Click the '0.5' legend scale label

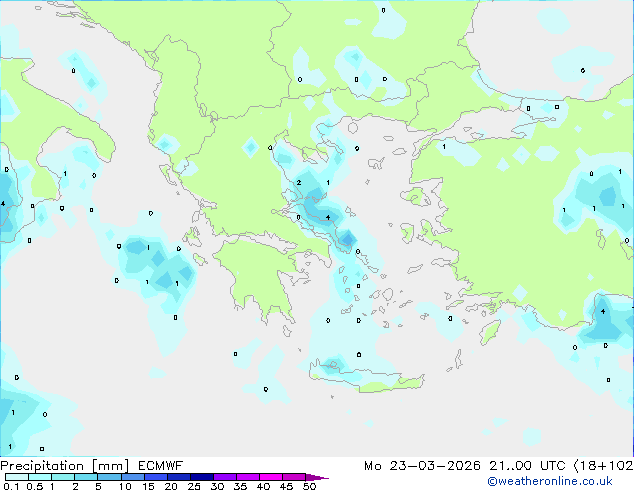(35, 486)
